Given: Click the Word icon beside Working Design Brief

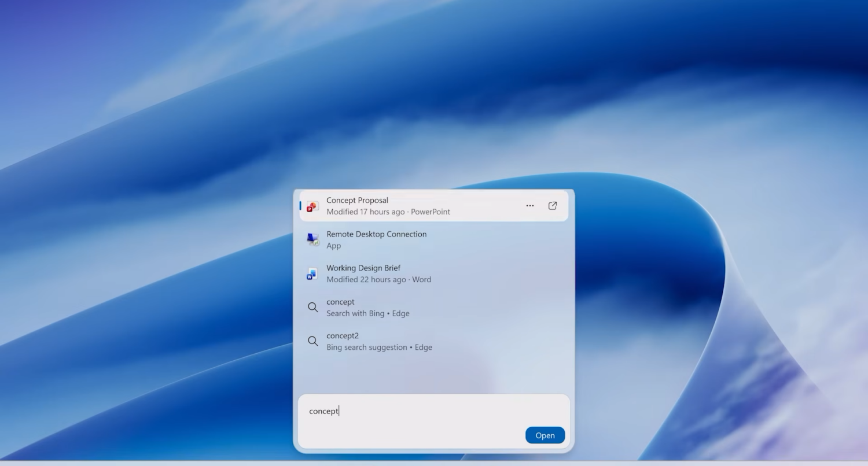Looking at the screenshot, I should click(312, 273).
